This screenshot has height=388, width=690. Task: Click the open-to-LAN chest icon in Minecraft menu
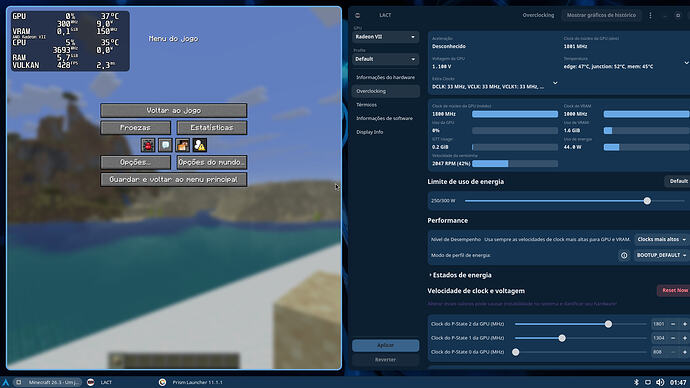tap(182, 145)
